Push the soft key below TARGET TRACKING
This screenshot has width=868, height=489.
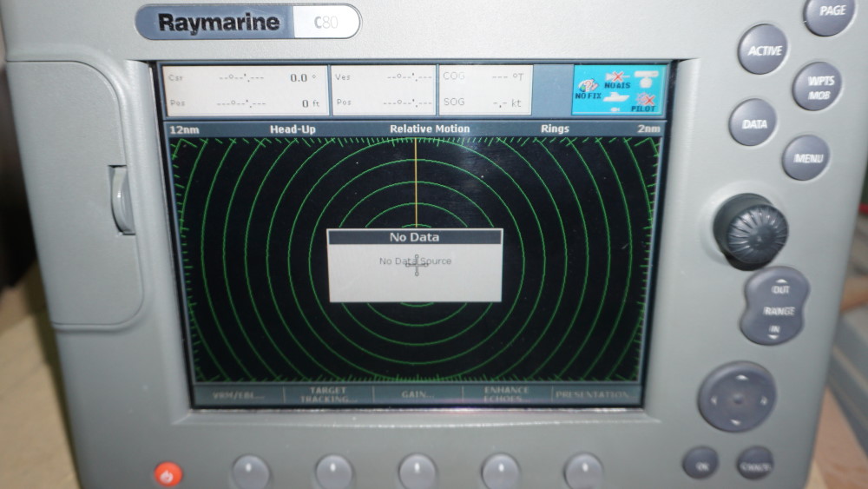tap(334, 472)
